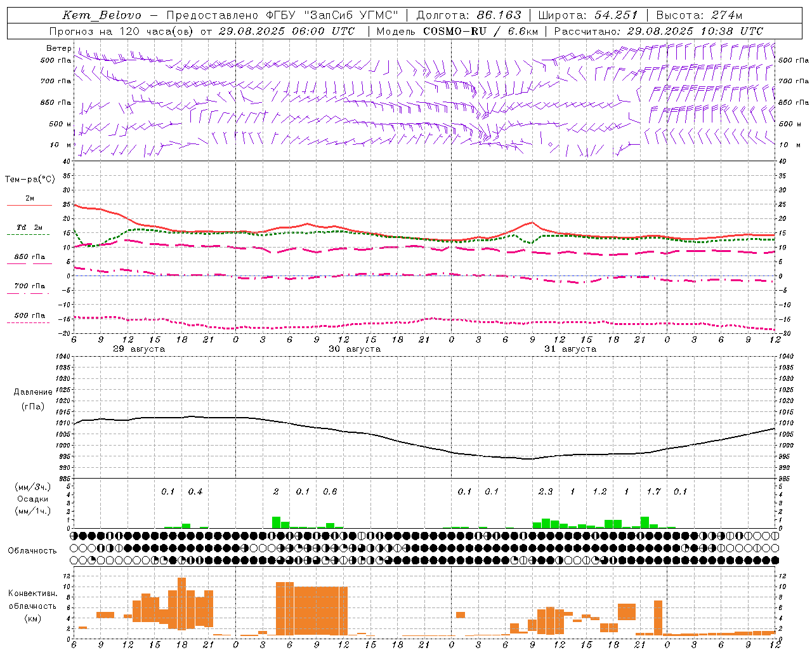Viewport: 812px width, 650px height.
Task: Click the precipitation value "0.4"
Action: (x=195, y=491)
